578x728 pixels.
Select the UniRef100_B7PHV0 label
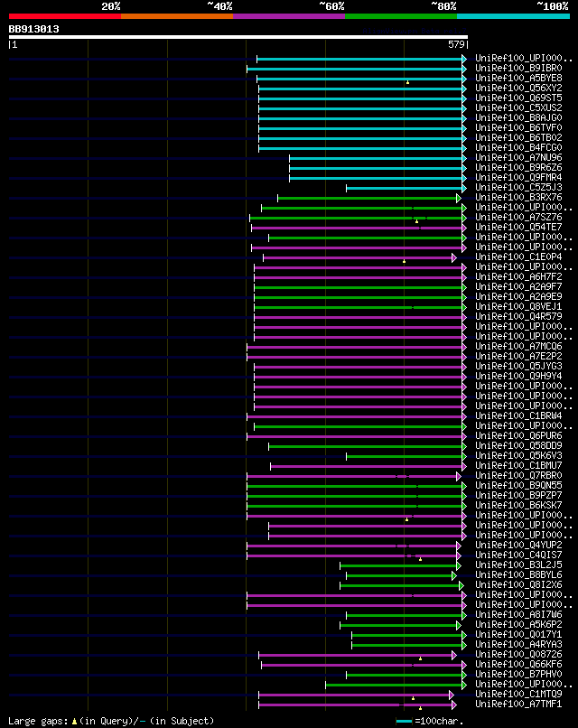tap(518, 674)
